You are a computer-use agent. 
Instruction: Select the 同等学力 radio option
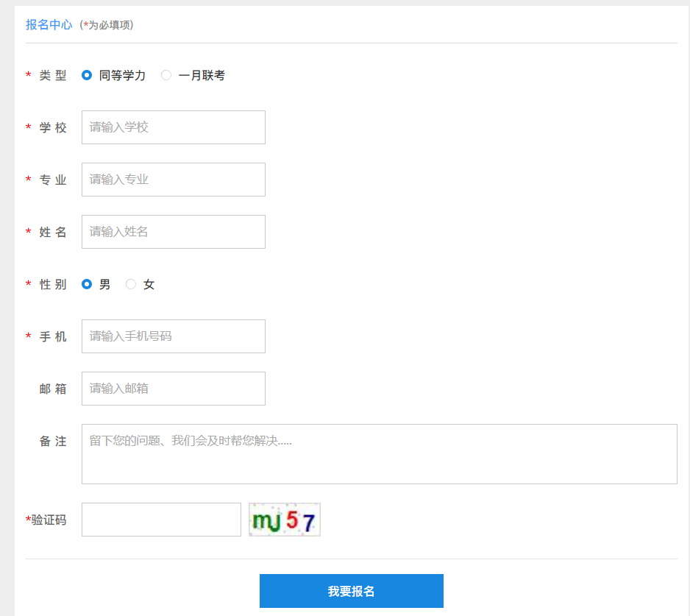tap(87, 75)
